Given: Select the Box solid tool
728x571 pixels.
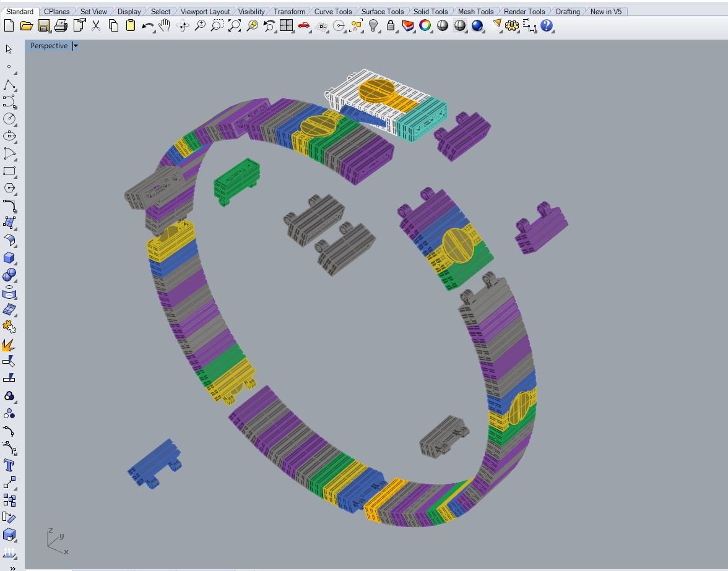Looking at the screenshot, I should click(9, 257).
